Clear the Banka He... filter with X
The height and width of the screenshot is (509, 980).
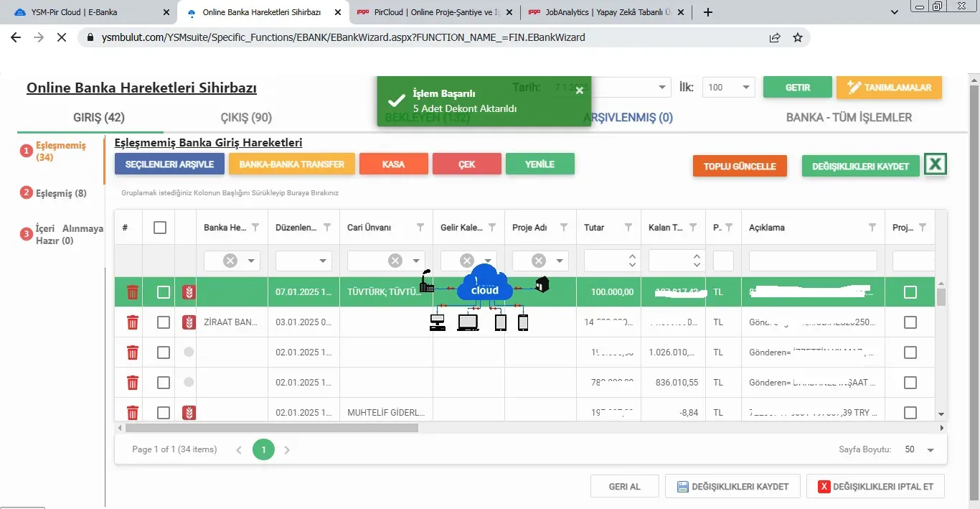230,261
